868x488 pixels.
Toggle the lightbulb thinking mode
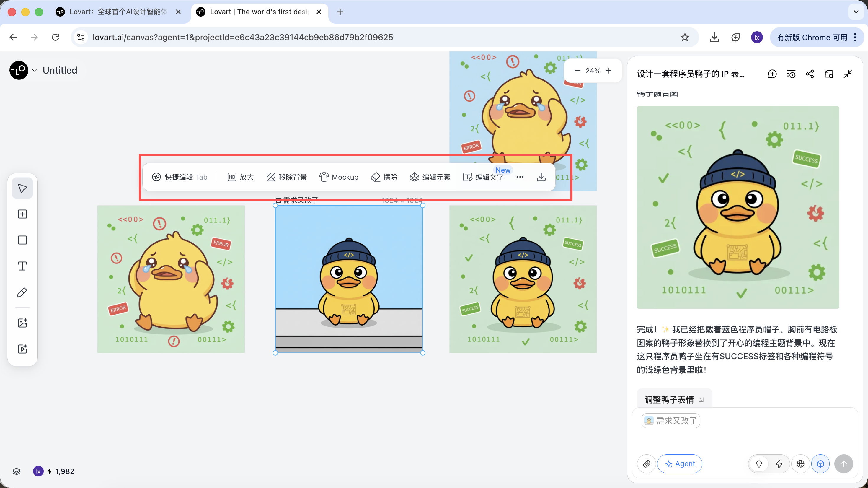(759, 464)
